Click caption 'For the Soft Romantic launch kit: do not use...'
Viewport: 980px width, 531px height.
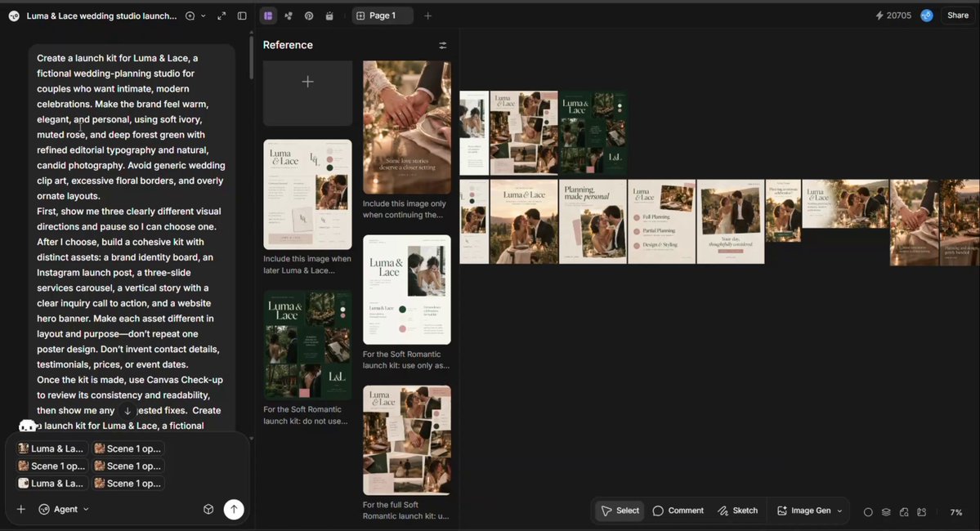click(306, 416)
